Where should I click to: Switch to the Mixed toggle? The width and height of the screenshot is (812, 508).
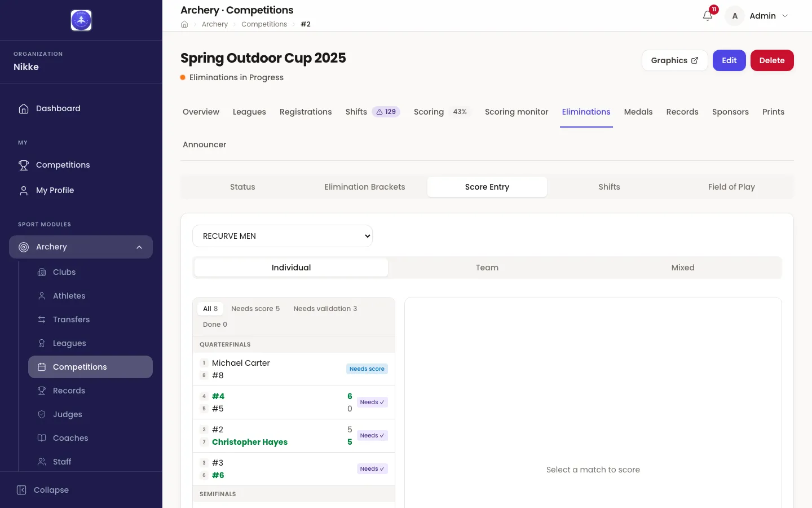click(x=683, y=268)
